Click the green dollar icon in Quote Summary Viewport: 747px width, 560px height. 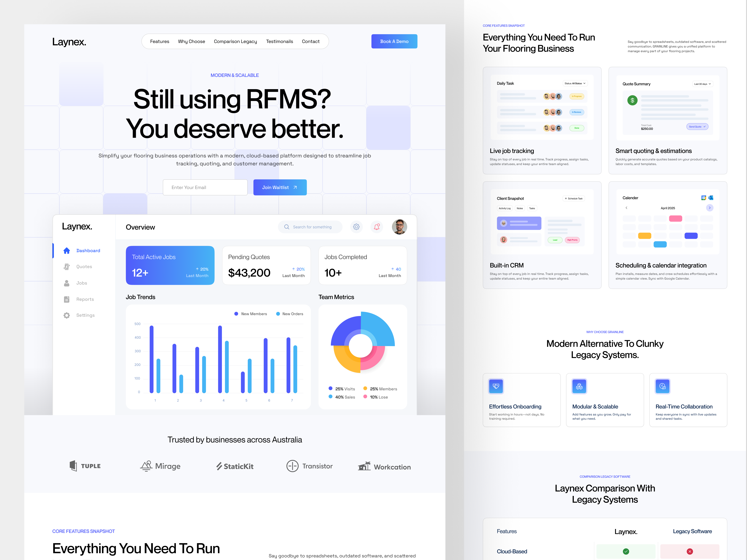632,100
